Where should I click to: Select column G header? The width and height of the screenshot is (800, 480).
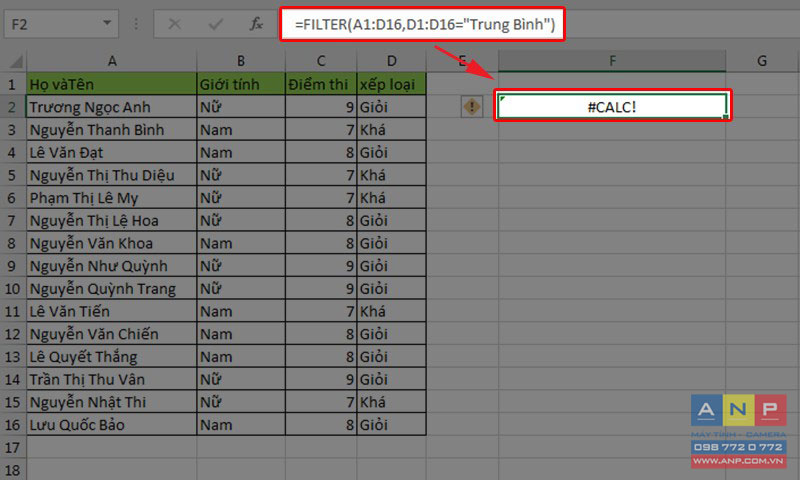pos(762,61)
